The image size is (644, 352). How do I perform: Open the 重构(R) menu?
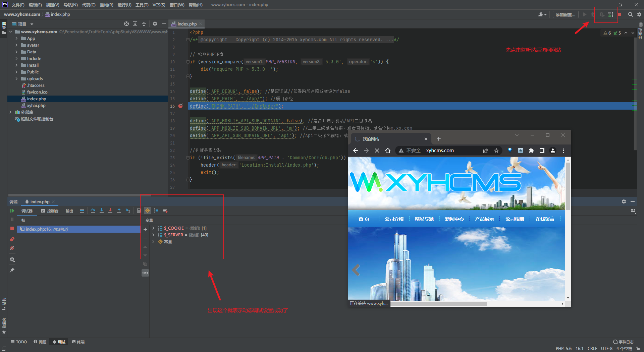(107, 5)
